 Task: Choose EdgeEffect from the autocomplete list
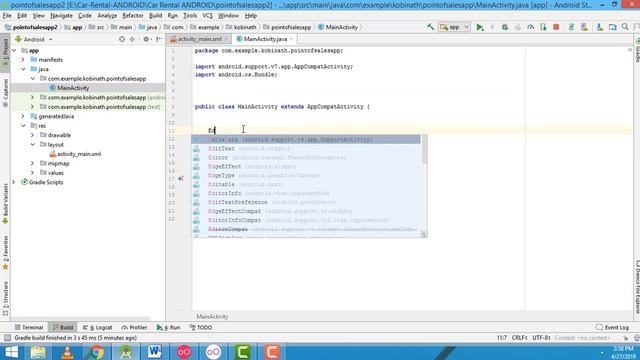306,167
